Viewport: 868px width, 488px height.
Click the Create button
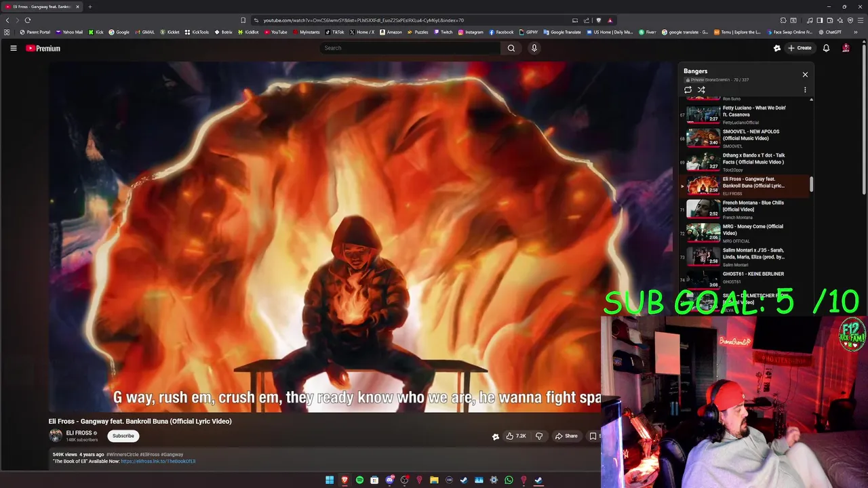coord(800,48)
